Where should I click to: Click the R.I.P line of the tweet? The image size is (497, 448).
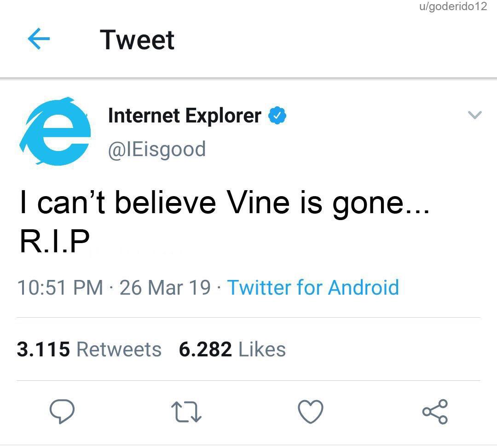(54, 241)
